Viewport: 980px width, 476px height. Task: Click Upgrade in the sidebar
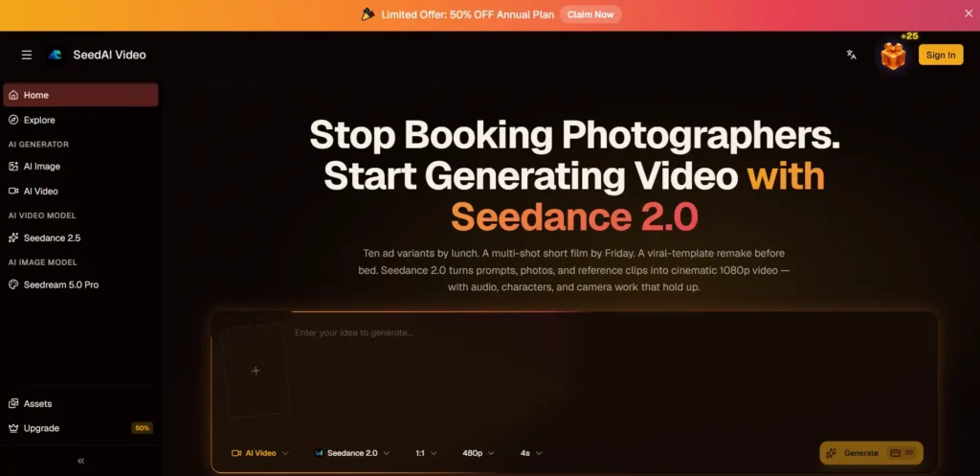tap(80, 428)
